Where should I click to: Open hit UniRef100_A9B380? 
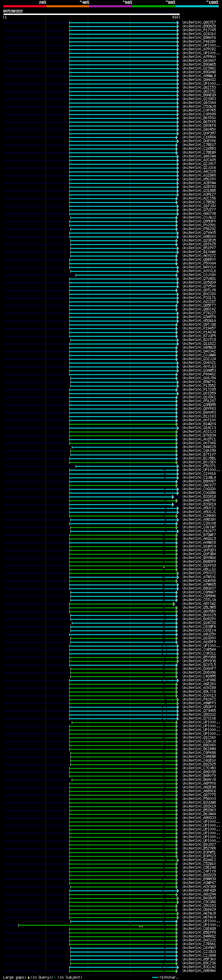click(x=199, y=519)
